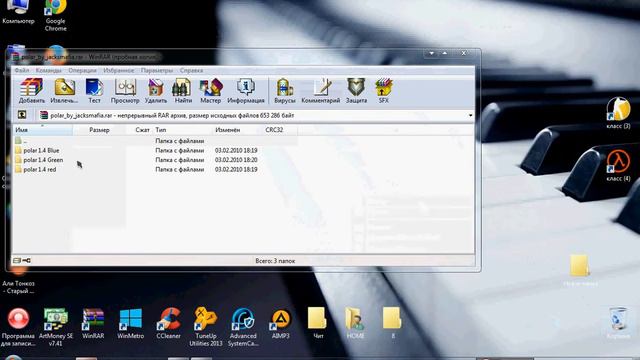Open Google Chrome desktop shortcut
This screenshot has width=640, height=360.
[x=56, y=16]
